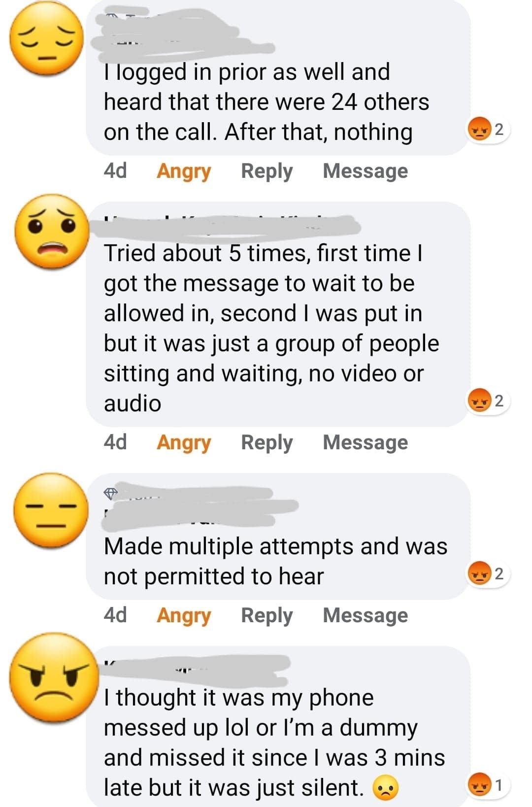Open angry reaction count on 'I thought it was my phone' comment
The image size is (532, 807).
(488, 785)
